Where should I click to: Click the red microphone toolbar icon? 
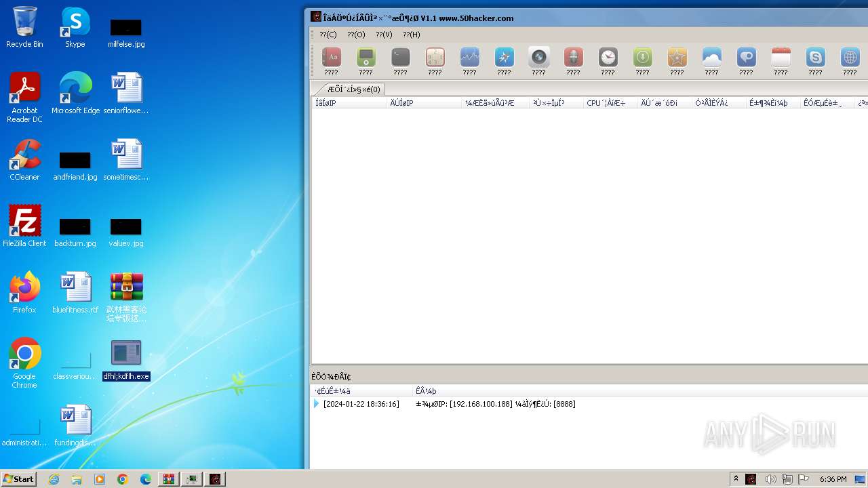pos(573,57)
